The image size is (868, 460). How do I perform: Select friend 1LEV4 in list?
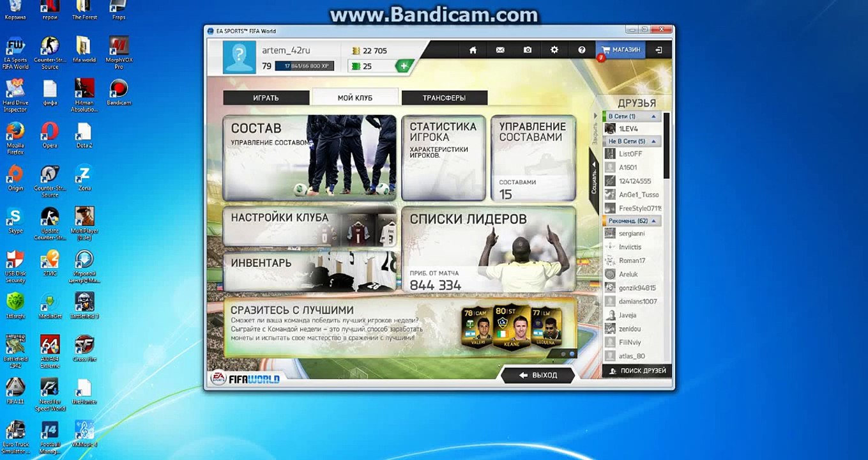click(632, 129)
